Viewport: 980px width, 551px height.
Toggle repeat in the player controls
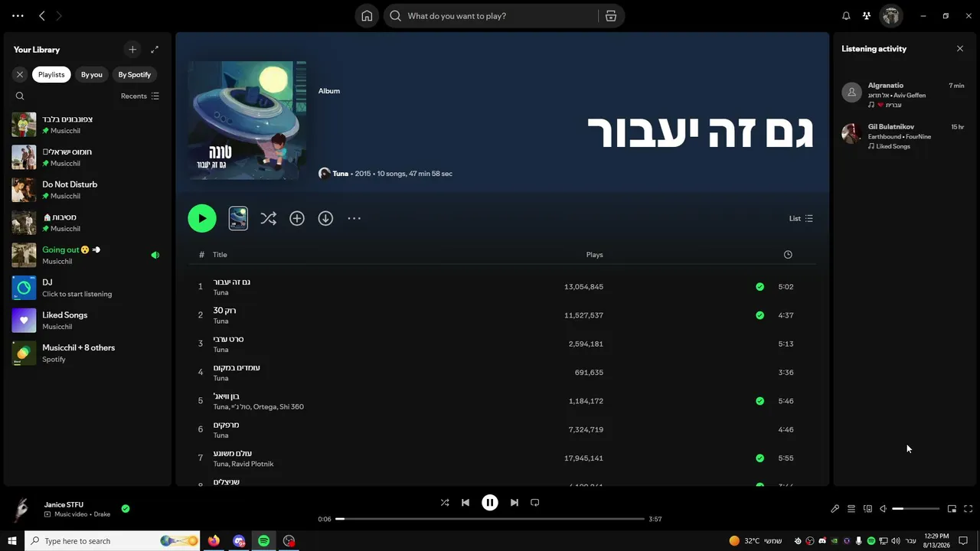(x=535, y=503)
